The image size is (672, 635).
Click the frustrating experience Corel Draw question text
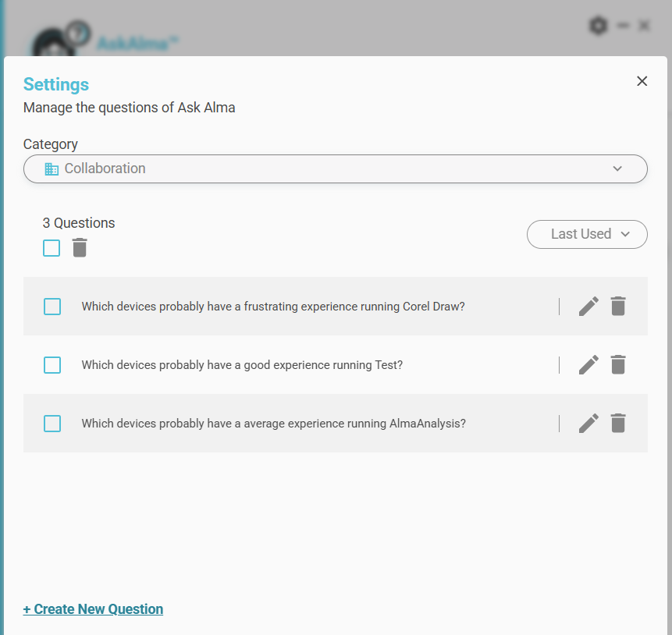tap(273, 307)
